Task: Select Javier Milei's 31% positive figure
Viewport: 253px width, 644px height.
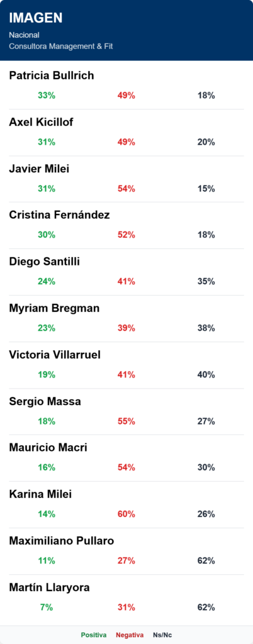Action: pos(47,189)
